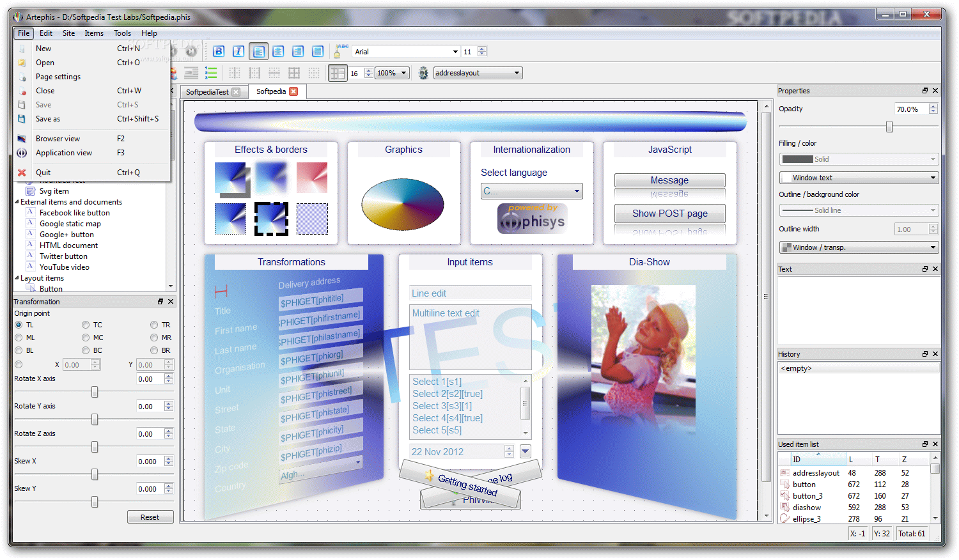Toggle bold text formatting
The height and width of the screenshot is (560, 959).
(219, 52)
